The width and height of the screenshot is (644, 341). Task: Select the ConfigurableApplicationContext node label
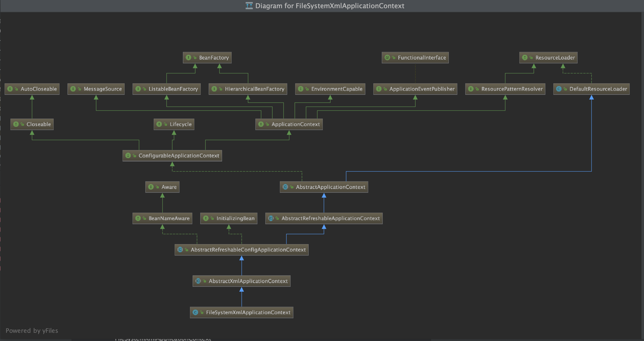[x=179, y=156]
